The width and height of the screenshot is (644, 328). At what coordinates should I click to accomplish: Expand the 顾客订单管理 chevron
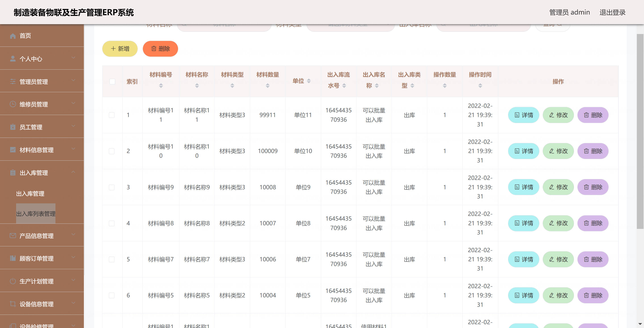pyautogui.click(x=73, y=257)
